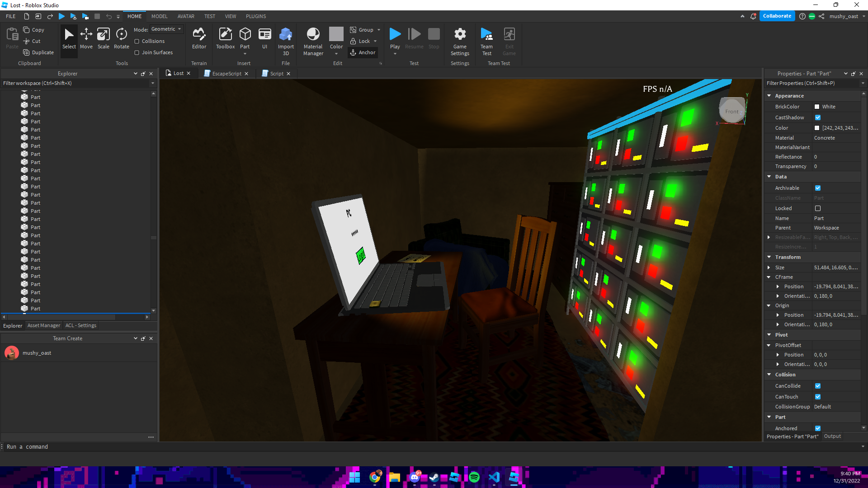
Task: Enable the Collisions checkbox
Action: click(x=137, y=41)
